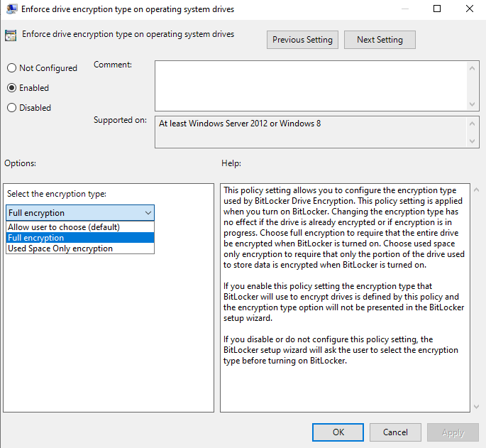Screen dimensions: 486x448
Task: Go to the Next Setting
Action: click(380, 40)
